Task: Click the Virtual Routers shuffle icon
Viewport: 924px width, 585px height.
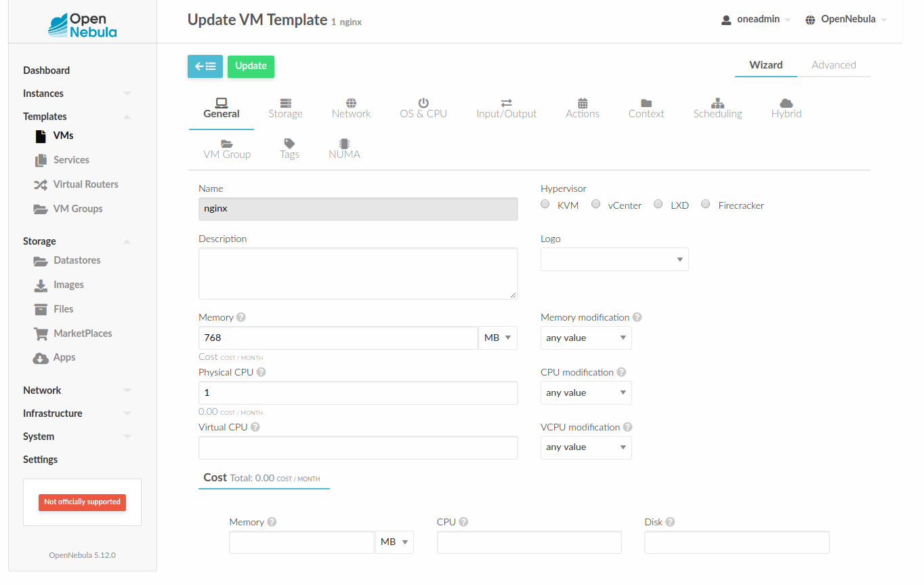Action: tap(41, 184)
